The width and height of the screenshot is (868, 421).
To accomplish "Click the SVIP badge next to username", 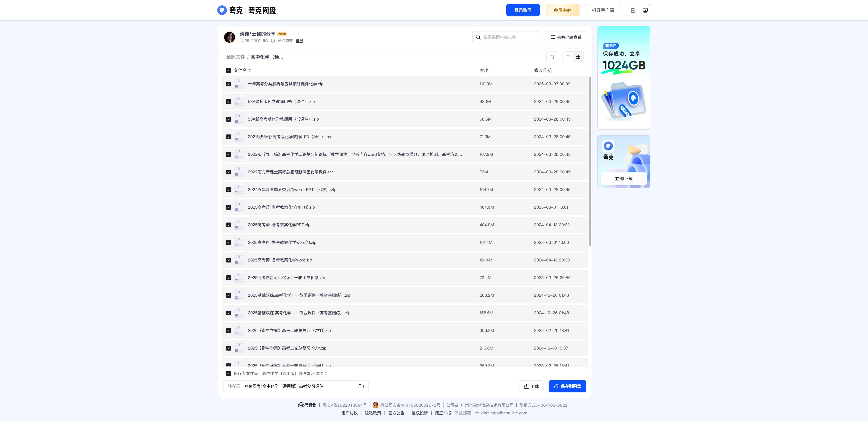I will click(282, 34).
